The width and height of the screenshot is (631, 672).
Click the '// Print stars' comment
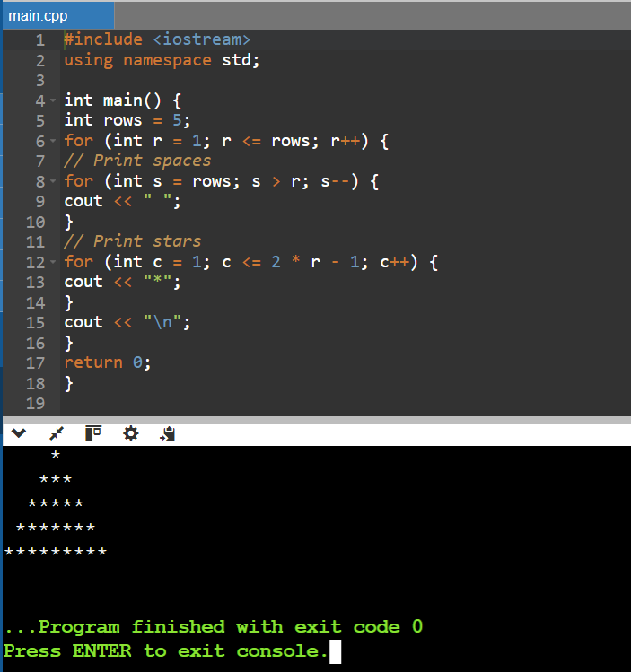point(133,241)
